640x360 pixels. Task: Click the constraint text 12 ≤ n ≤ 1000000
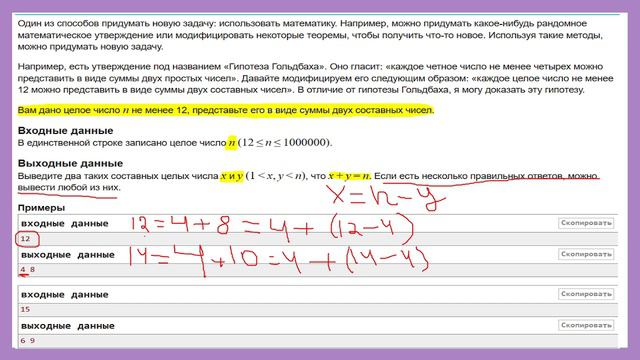285,142
